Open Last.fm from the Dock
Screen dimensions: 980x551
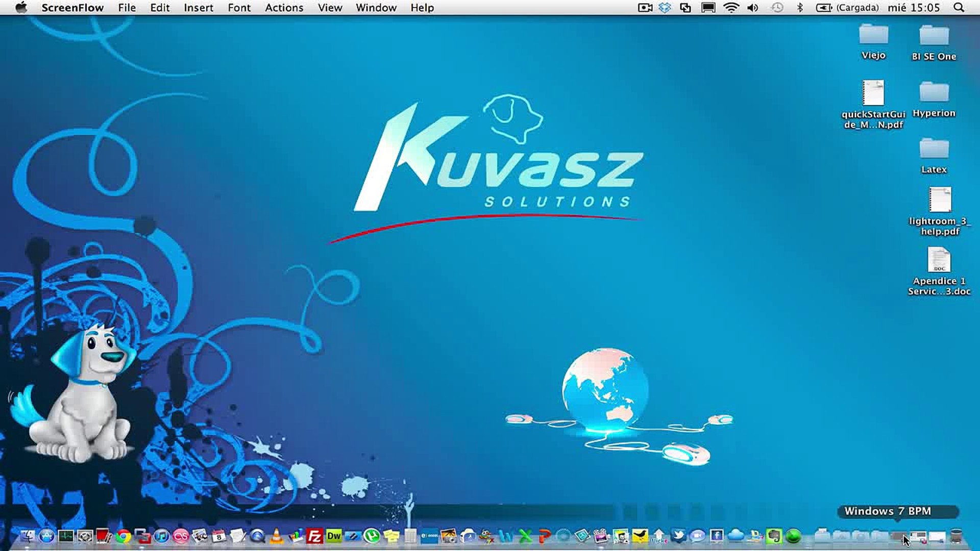(181, 536)
